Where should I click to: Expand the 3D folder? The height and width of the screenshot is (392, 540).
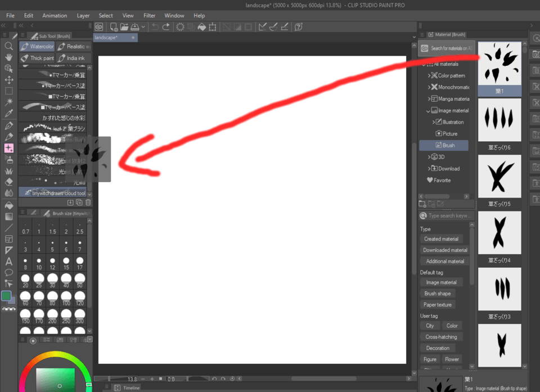pos(429,157)
